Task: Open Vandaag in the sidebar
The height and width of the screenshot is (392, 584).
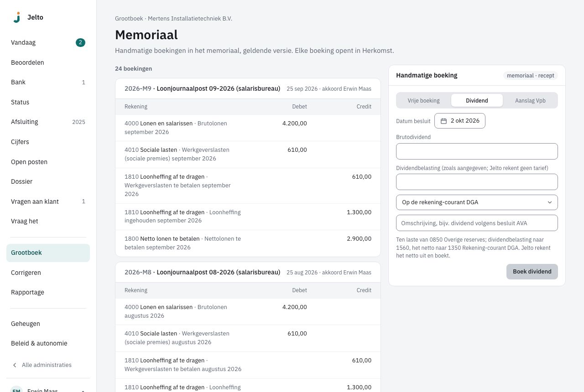Action: [x=48, y=43]
